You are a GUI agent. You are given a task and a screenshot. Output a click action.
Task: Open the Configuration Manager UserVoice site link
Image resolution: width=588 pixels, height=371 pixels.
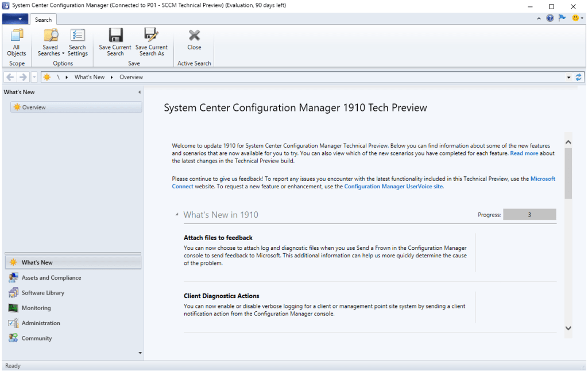tap(393, 186)
